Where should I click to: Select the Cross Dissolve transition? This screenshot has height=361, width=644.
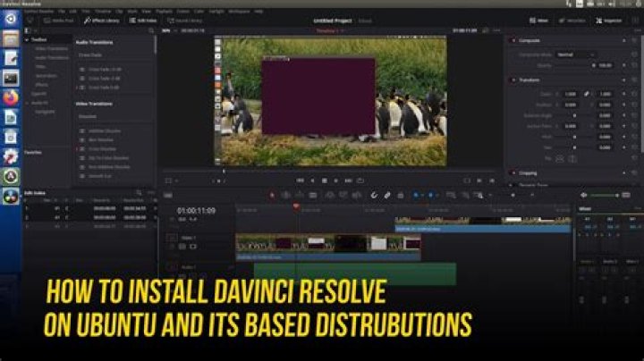tap(102, 149)
